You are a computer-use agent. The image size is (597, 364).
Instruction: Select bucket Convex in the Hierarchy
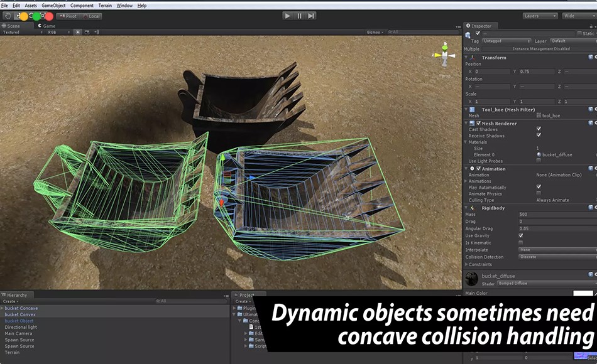(20, 314)
